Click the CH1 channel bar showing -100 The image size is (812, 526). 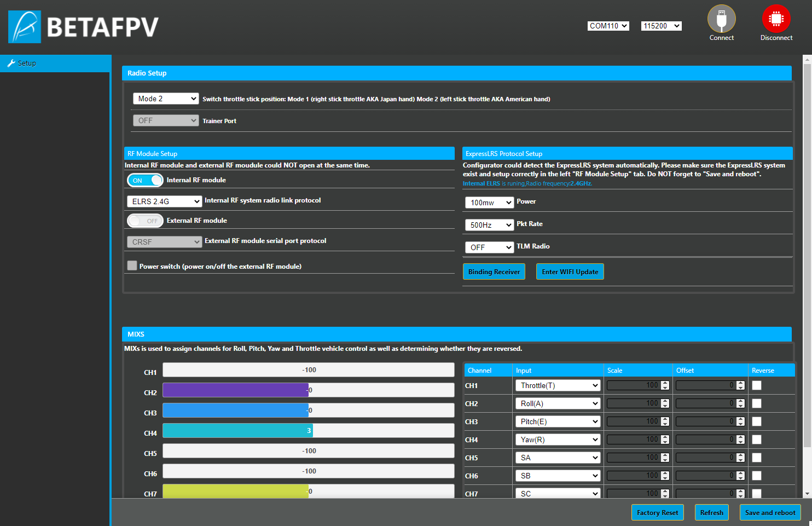309,370
